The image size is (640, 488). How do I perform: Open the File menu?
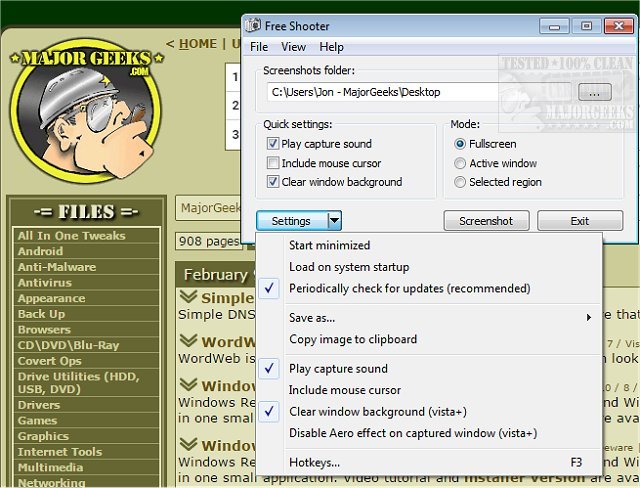259,47
